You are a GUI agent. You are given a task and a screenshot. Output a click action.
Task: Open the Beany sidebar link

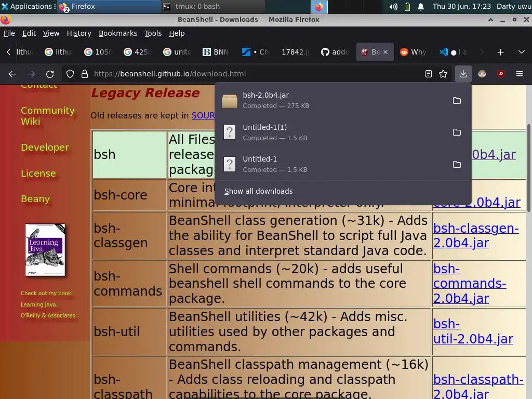coord(35,199)
